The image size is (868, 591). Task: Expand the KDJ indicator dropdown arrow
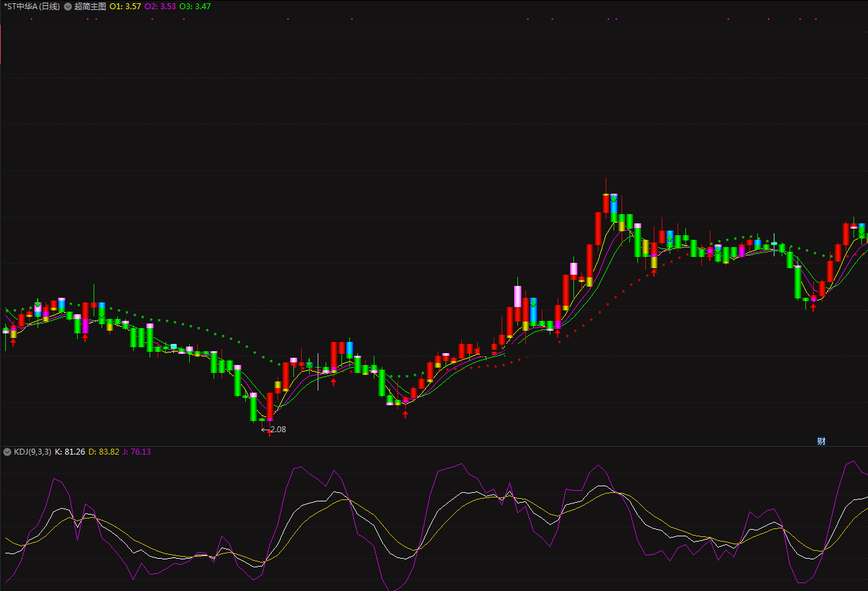7,452
